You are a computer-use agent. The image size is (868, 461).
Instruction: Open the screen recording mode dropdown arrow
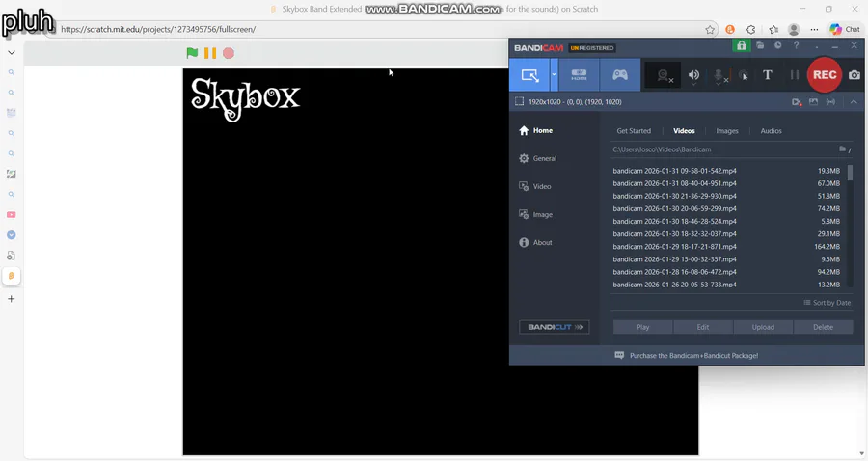555,75
